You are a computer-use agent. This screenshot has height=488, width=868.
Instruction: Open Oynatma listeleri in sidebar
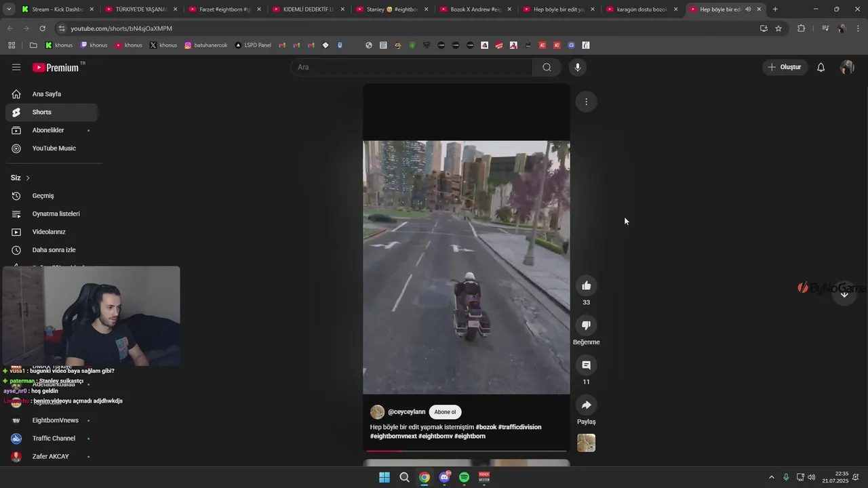52,214
